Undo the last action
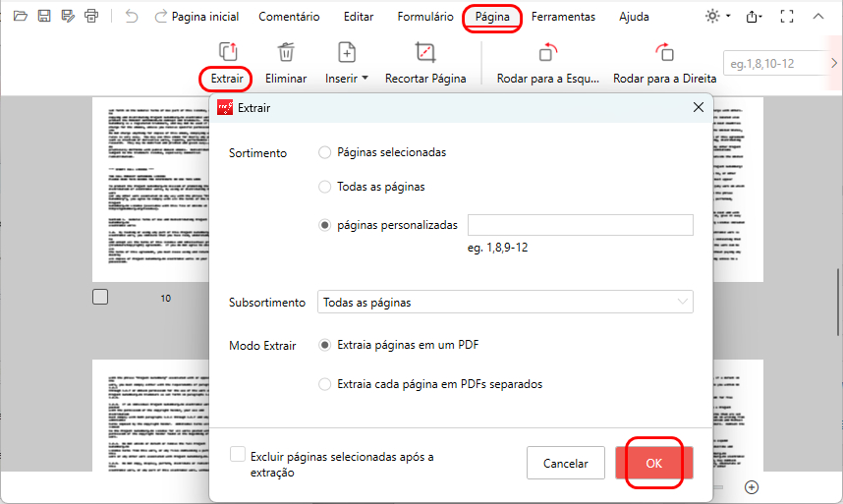This screenshot has width=843, height=504. click(132, 16)
